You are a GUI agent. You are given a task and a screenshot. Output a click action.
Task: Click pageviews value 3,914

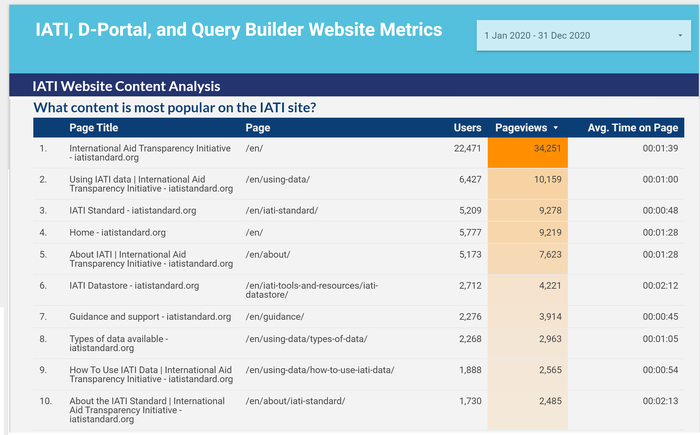(550, 317)
